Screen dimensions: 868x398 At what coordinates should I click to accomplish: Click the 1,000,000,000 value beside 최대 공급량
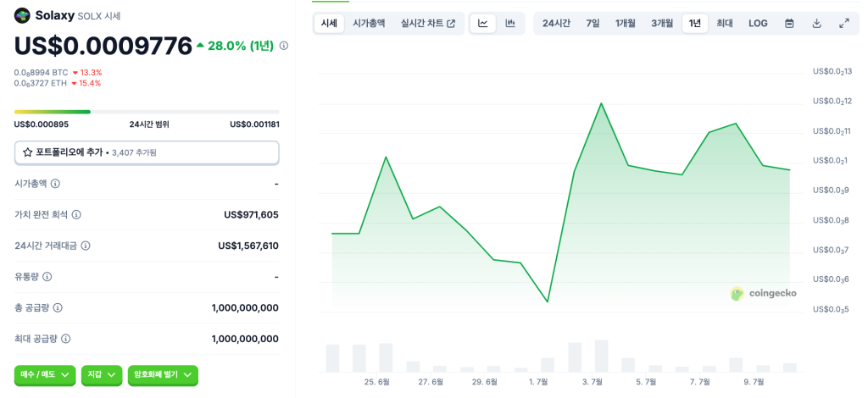tap(245, 339)
